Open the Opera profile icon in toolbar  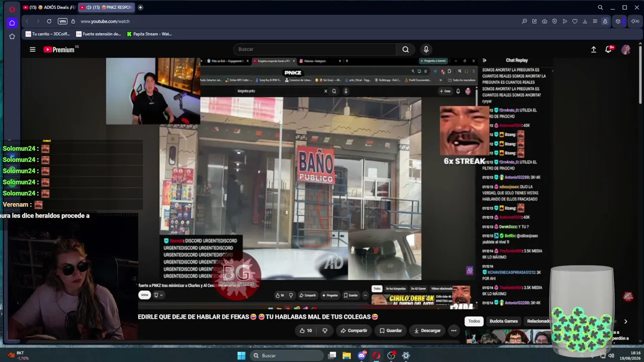tap(605, 22)
